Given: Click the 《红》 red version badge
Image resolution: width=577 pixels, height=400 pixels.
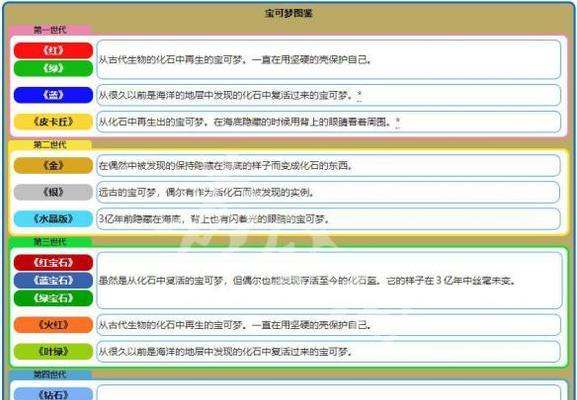Looking at the screenshot, I should (x=53, y=50).
